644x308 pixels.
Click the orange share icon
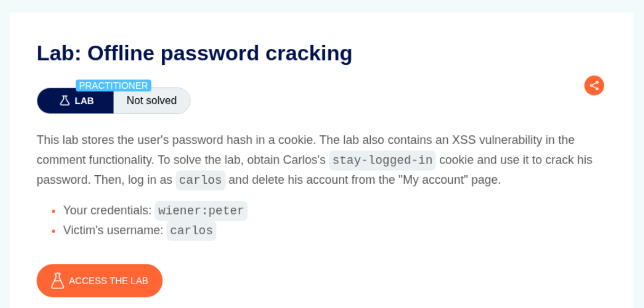(594, 85)
